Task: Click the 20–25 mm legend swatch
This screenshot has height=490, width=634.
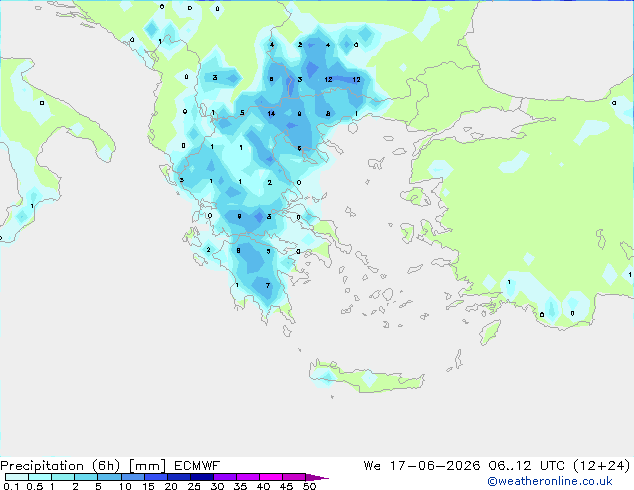Action: pyautogui.click(x=178, y=477)
